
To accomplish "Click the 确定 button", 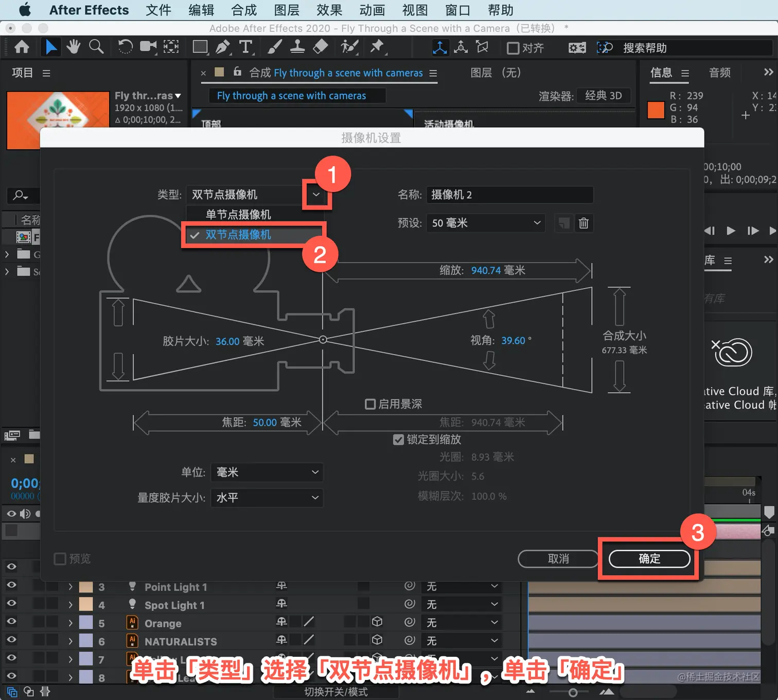I will click(649, 558).
